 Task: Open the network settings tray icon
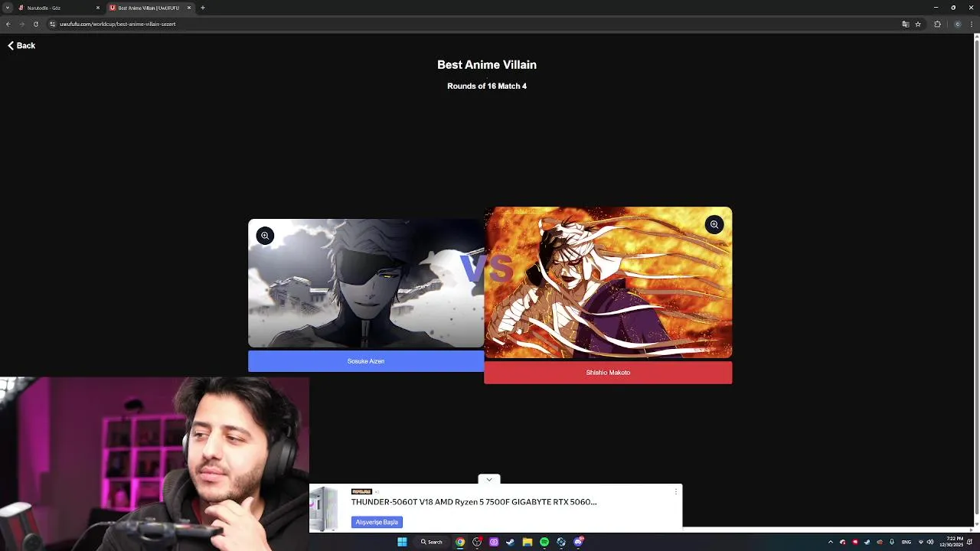tap(921, 542)
